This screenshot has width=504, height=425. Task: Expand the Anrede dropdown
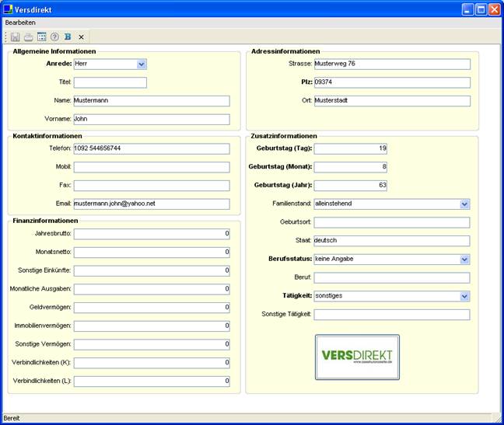click(x=141, y=64)
